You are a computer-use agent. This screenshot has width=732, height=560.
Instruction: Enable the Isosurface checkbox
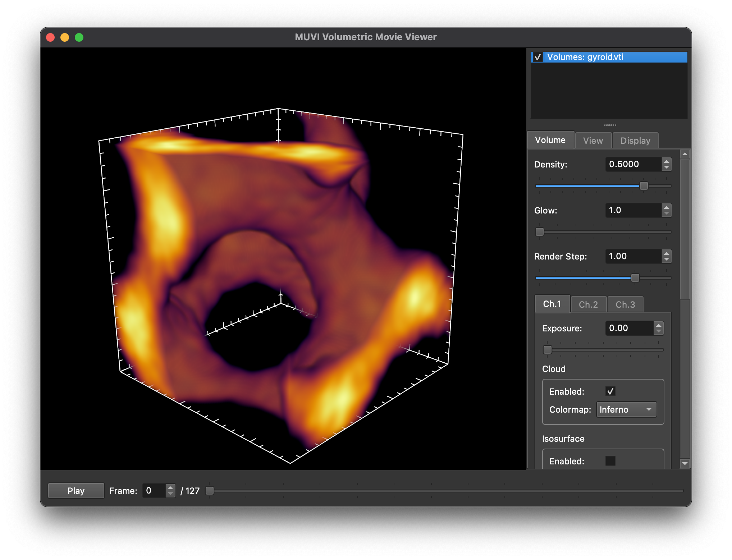point(610,461)
